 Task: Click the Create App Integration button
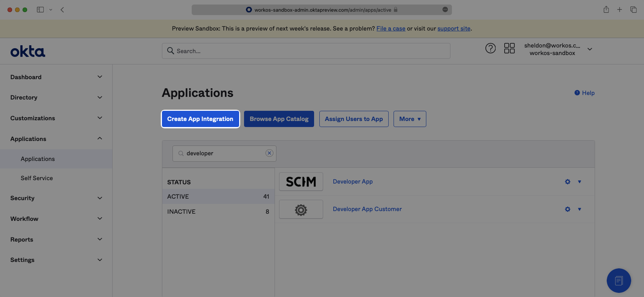tap(200, 119)
